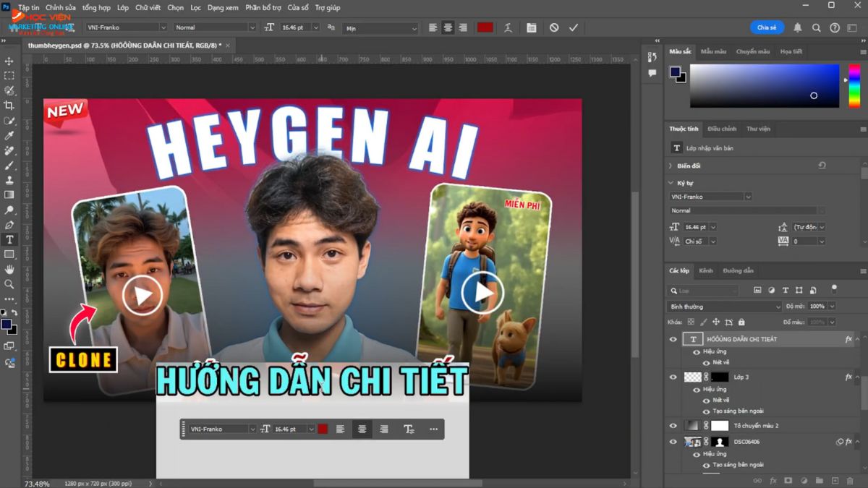Create a new layer group folder
868x488 pixels.
(x=820, y=480)
